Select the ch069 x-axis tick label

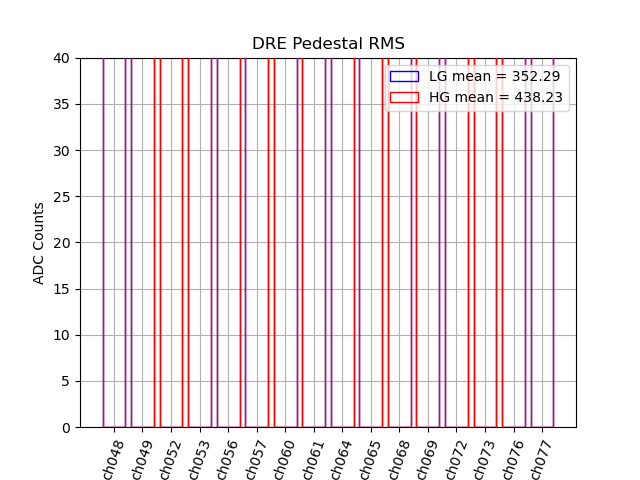[x=428, y=459]
